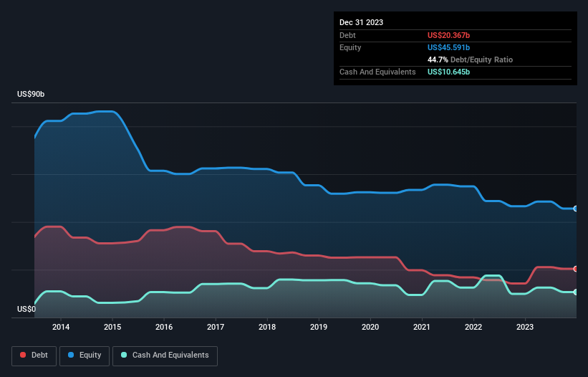Screen dimensions: 588x377
Task: Click the US$20.367b debt value
Action: (448, 35)
